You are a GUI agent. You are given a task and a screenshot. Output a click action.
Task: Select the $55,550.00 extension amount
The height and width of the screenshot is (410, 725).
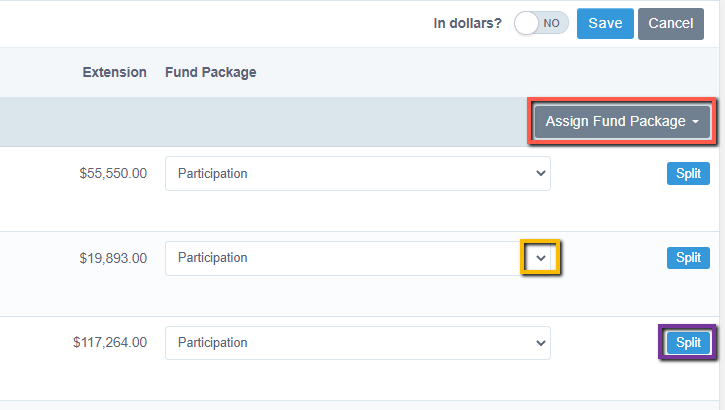[x=113, y=173]
